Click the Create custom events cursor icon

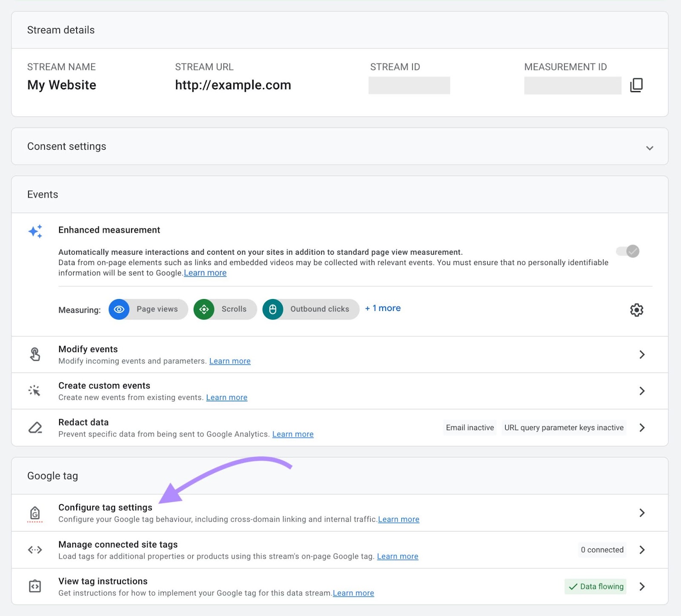(34, 391)
